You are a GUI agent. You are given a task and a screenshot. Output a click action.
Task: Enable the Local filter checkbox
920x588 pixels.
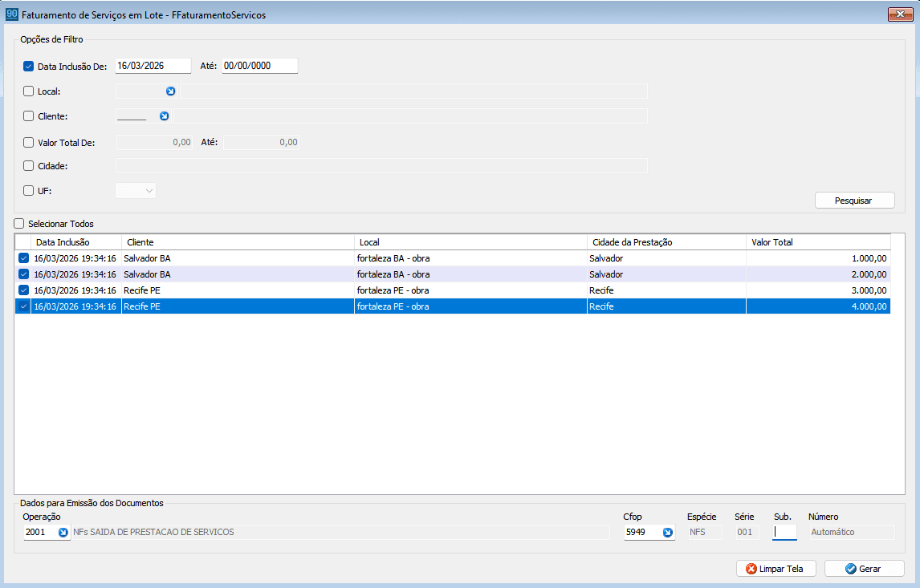coord(28,91)
